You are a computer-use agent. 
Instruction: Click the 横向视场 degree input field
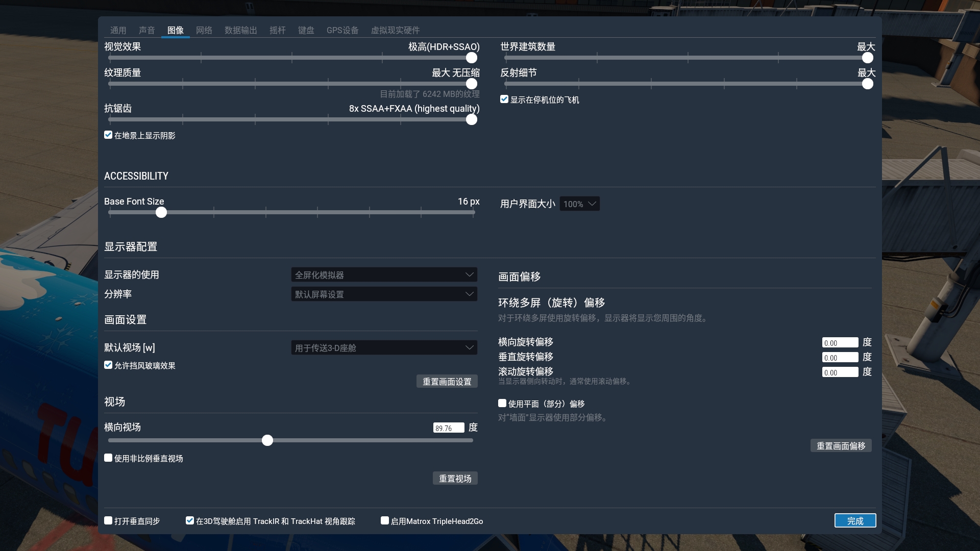pos(449,428)
